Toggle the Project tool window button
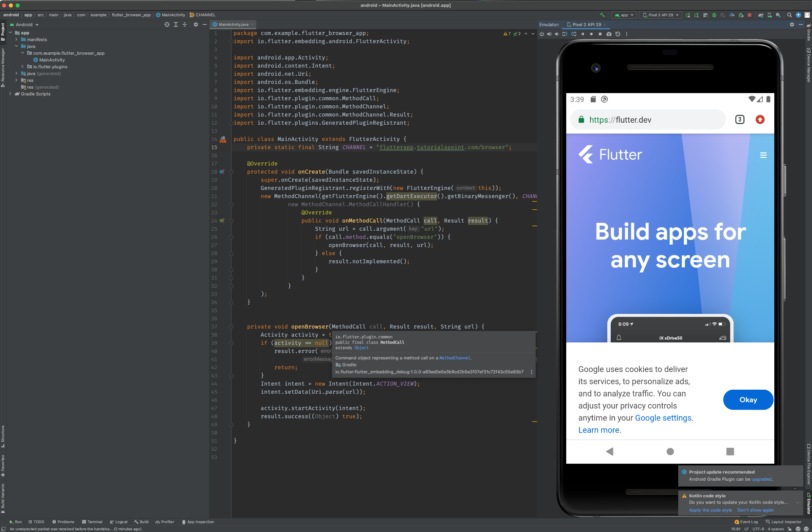The height and width of the screenshot is (532, 812). click(x=3, y=32)
